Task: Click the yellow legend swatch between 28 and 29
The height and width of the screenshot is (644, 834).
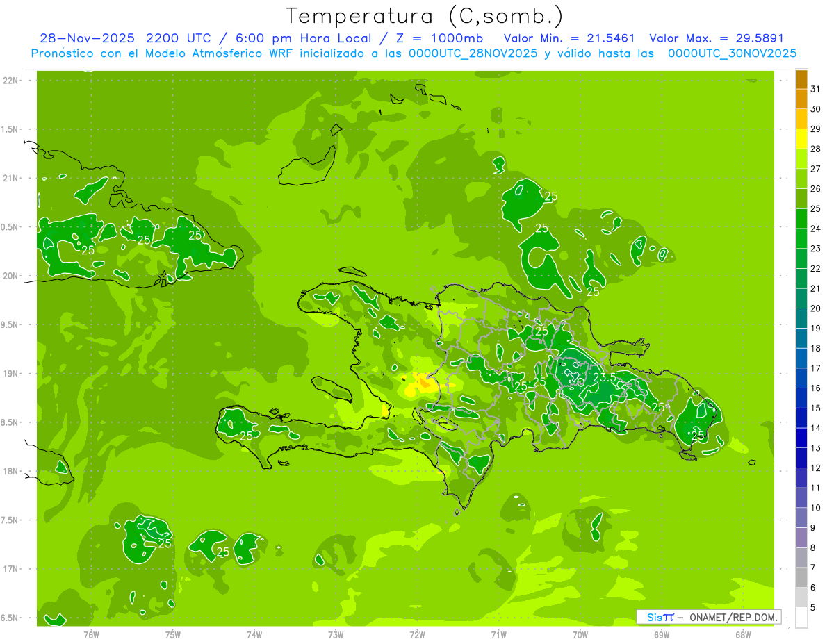Action: 801,139
